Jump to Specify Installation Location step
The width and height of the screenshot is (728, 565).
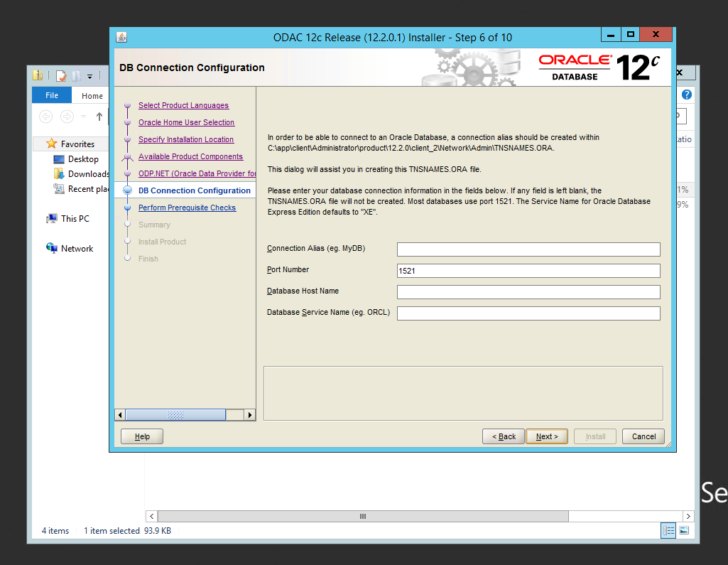[185, 139]
